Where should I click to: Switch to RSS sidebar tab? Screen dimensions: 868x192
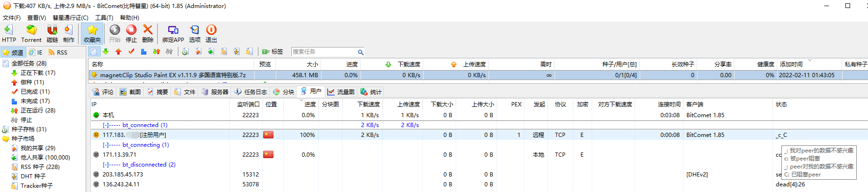(x=58, y=52)
